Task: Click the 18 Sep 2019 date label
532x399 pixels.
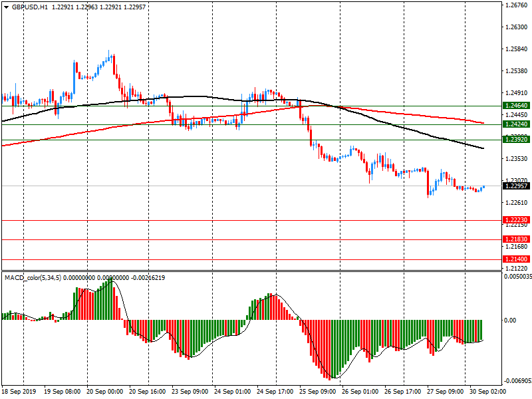Action: point(19,392)
